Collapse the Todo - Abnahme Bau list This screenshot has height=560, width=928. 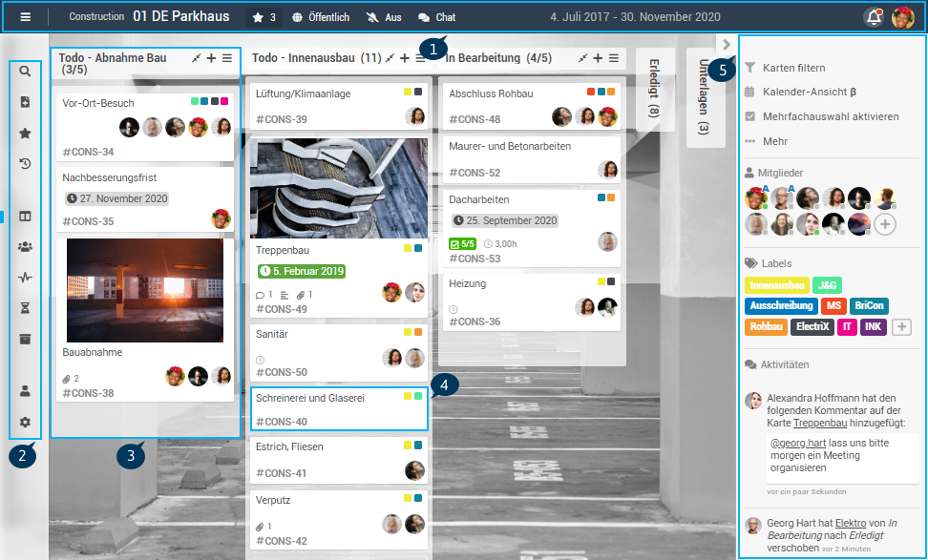pyautogui.click(x=196, y=58)
